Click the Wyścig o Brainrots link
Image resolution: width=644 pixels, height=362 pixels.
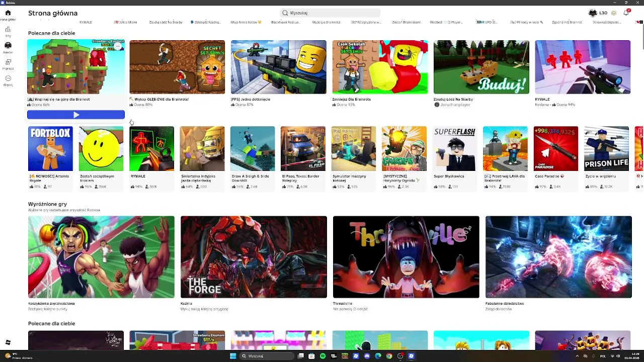pos(326,22)
